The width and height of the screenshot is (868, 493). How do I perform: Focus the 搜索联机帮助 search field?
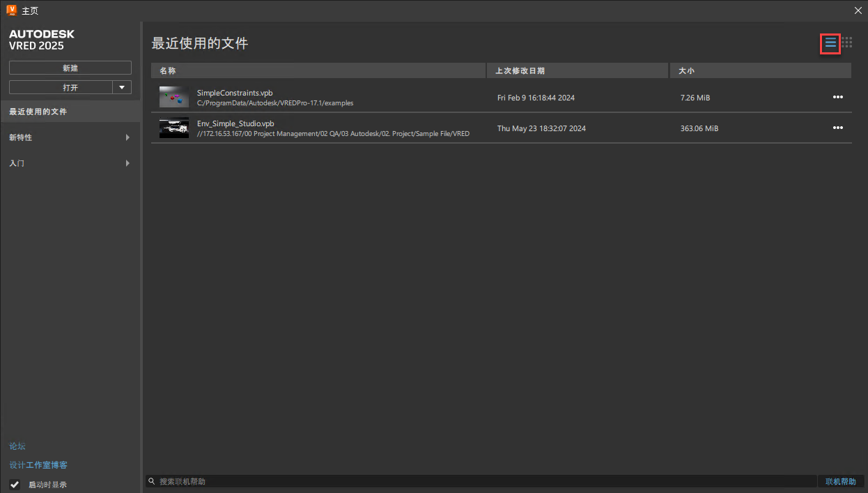(481, 482)
